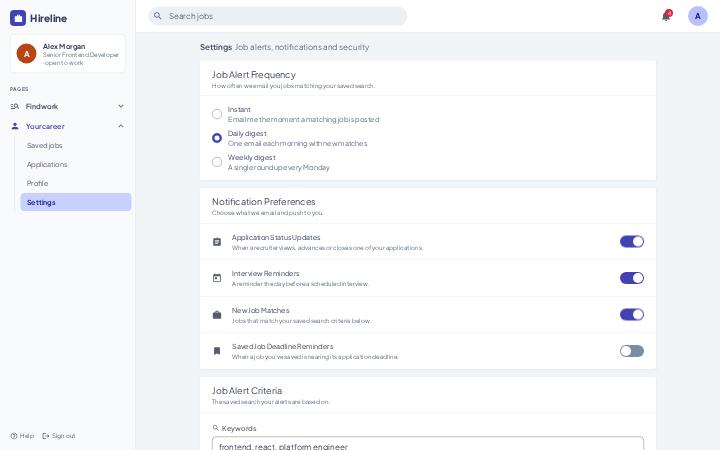Disable Application Status Updates toggle
Screen dimensions: 720x450
tap(632, 242)
